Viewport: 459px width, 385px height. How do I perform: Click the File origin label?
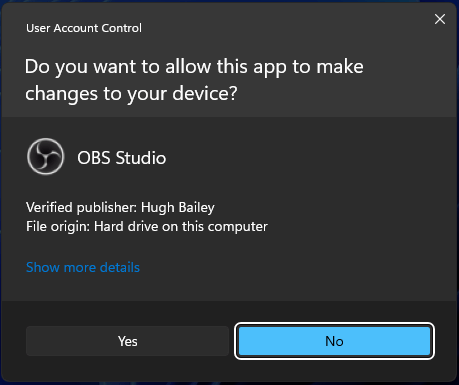point(58,227)
